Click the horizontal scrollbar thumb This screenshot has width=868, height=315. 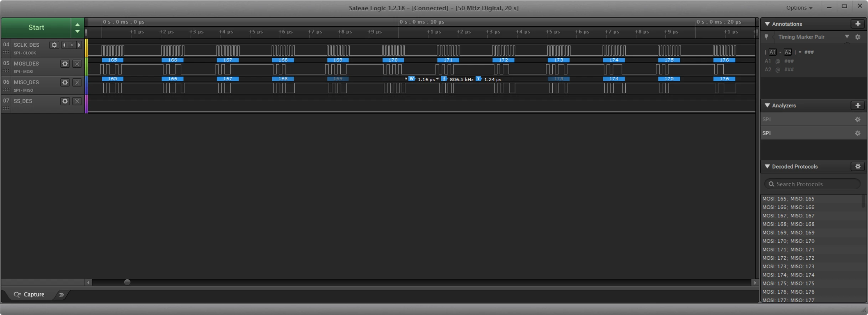[127, 282]
